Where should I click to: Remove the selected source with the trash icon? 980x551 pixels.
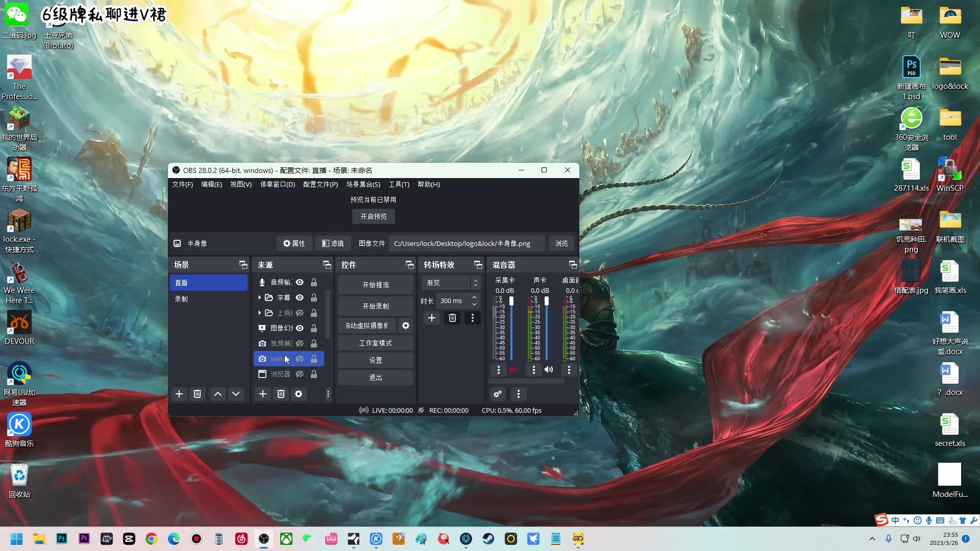(281, 394)
